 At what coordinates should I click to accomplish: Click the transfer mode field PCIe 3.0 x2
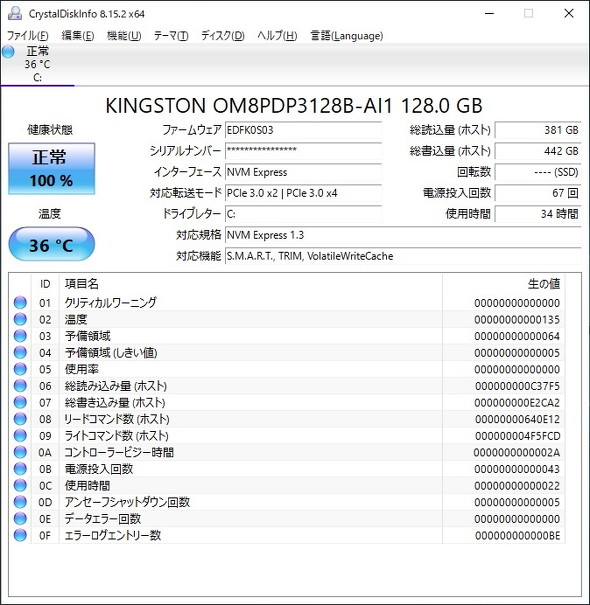click(x=303, y=193)
